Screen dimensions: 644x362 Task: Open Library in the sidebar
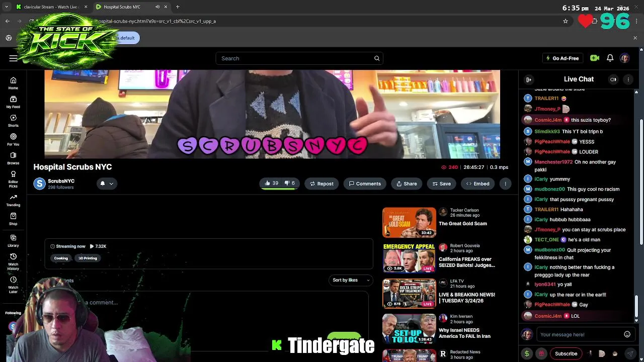pos(13,240)
